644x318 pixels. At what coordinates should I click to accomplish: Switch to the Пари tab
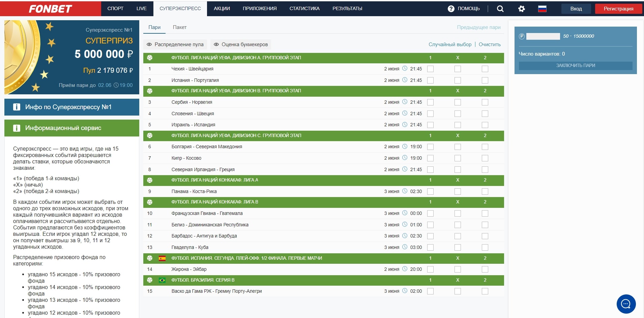click(x=154, y=27)
